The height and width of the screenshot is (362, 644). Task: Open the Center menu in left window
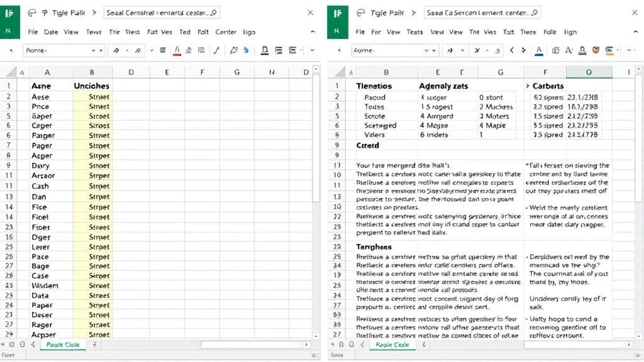pyautogui.click(x=226, y=32)
